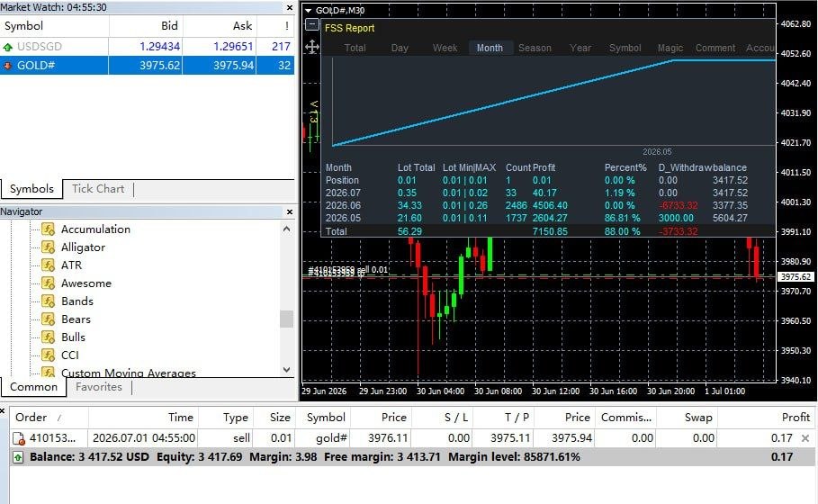
Task: Click the FSS Report move cross icon
Action: (x=312, y=47)
